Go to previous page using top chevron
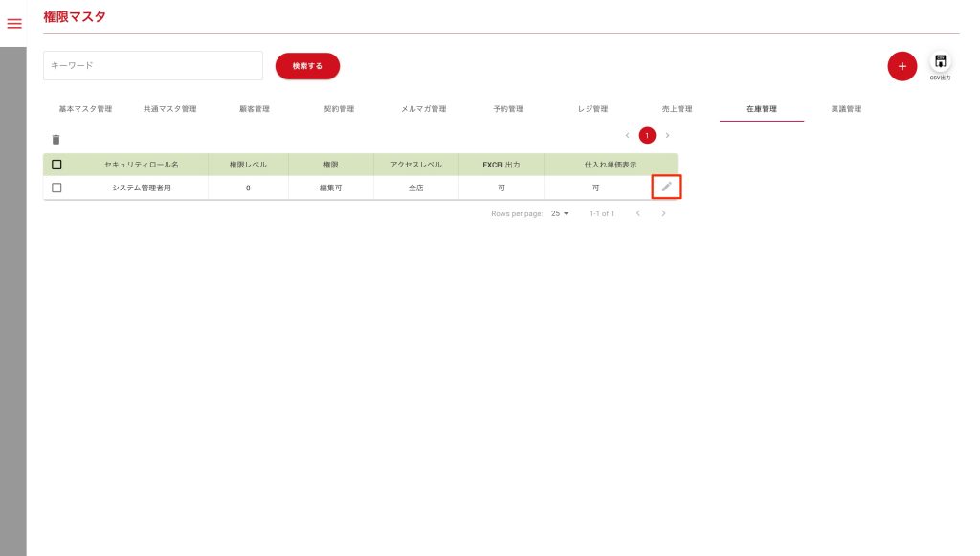Screen dimensions: 980x556 (627, 136)
